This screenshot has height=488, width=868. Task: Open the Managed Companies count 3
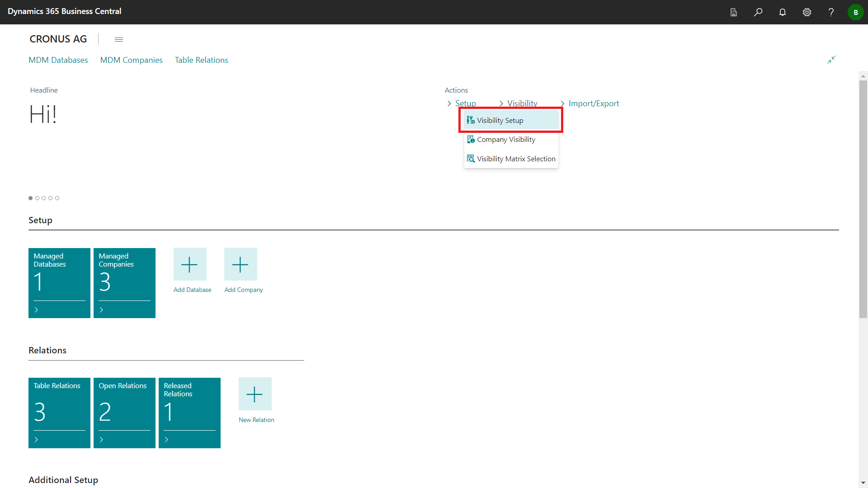[x=105, y=282]
